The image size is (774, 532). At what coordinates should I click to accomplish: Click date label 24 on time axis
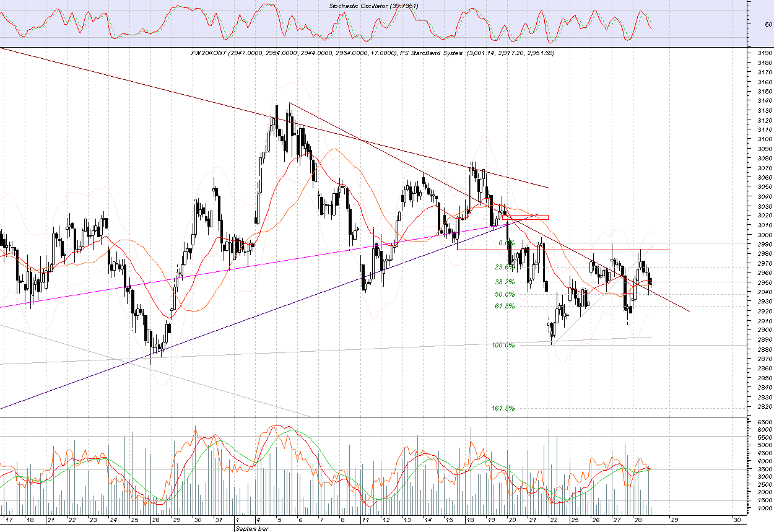[113, 520]
